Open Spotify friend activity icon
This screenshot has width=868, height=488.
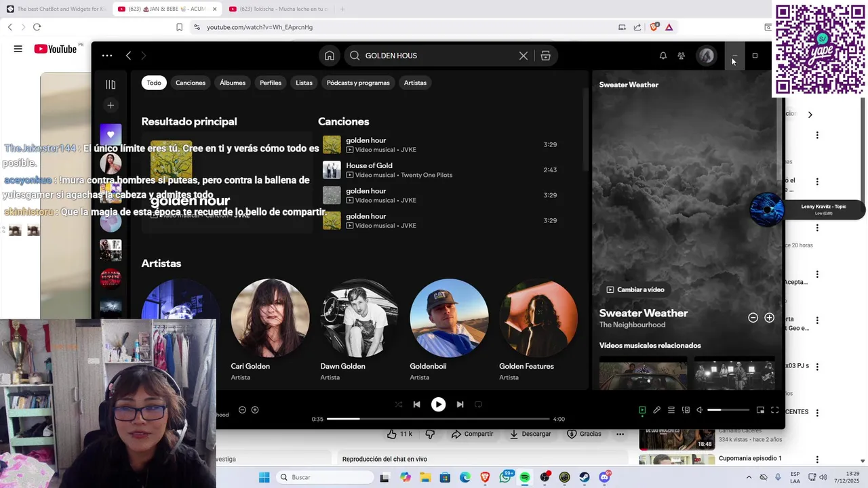682,56
